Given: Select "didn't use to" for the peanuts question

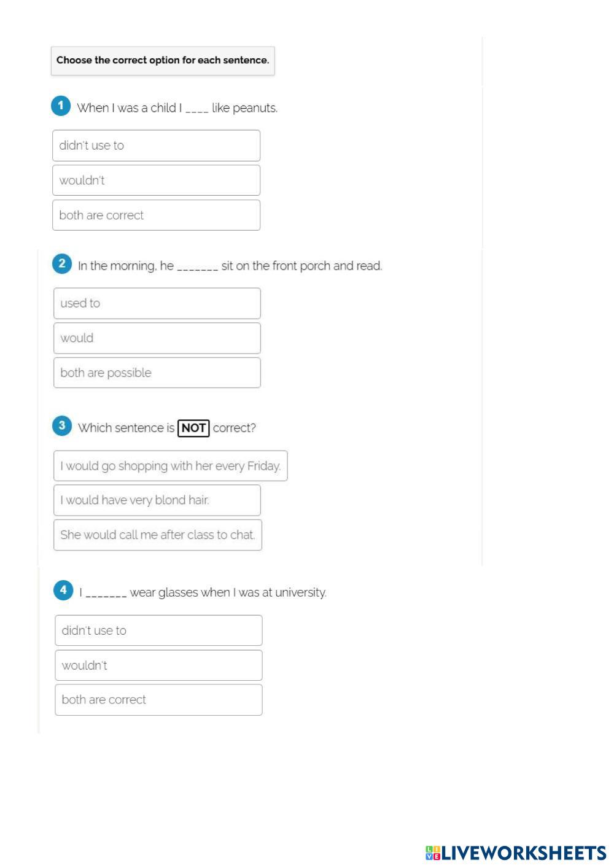Looking at the screenshot, I should point(156,145).
